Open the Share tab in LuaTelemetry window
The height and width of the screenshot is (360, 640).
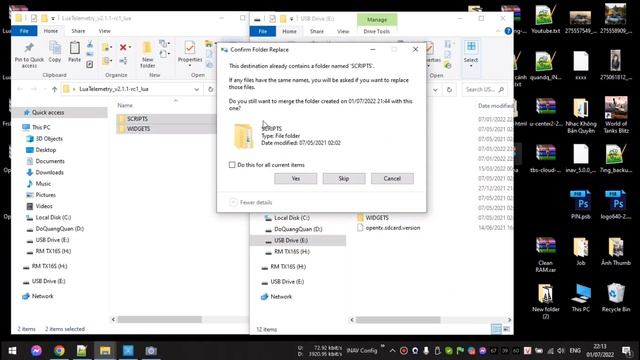pos(78,31)
